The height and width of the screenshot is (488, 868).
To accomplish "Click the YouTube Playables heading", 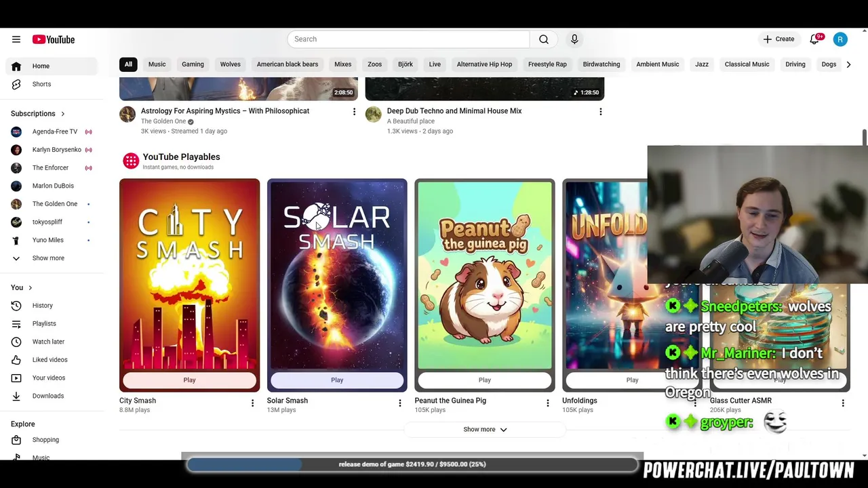I will pos(181,157).
